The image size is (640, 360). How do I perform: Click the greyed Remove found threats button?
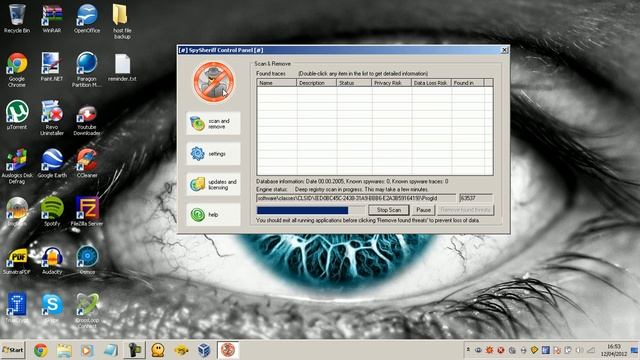(465, 210)
